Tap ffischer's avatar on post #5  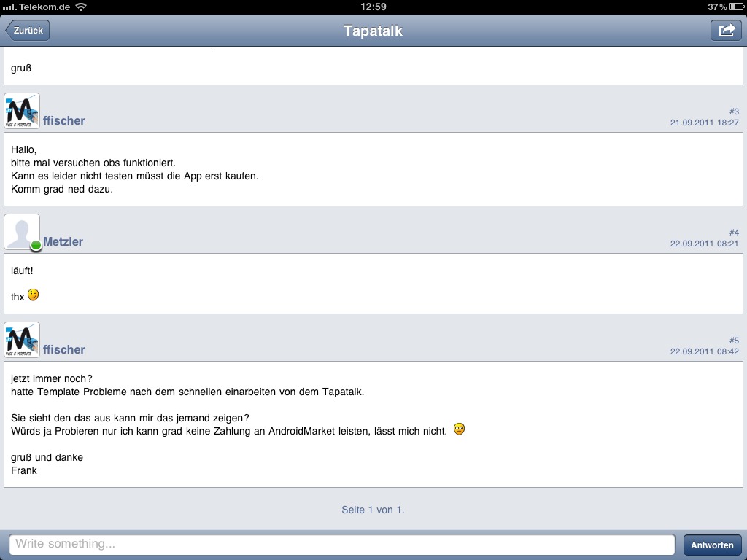point(22,340)
